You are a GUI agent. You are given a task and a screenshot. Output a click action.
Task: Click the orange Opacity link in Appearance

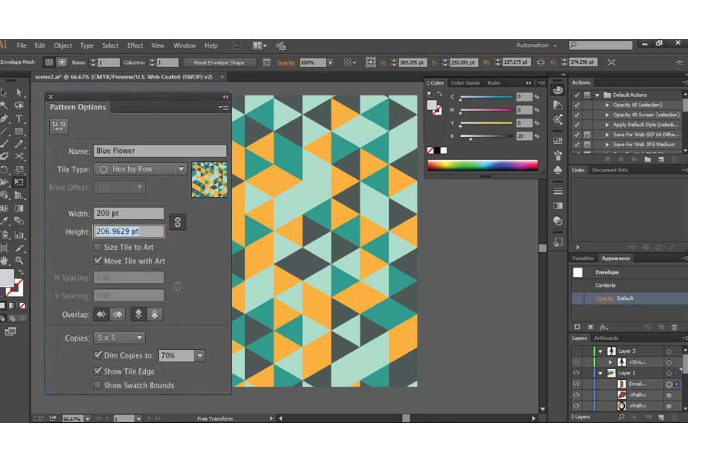coord(604,298)
